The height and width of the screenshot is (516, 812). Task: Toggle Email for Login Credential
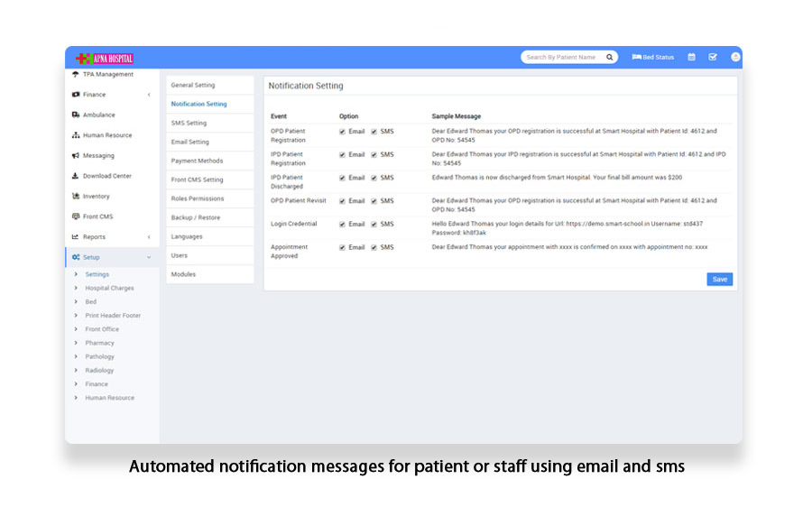click(342, 225)
